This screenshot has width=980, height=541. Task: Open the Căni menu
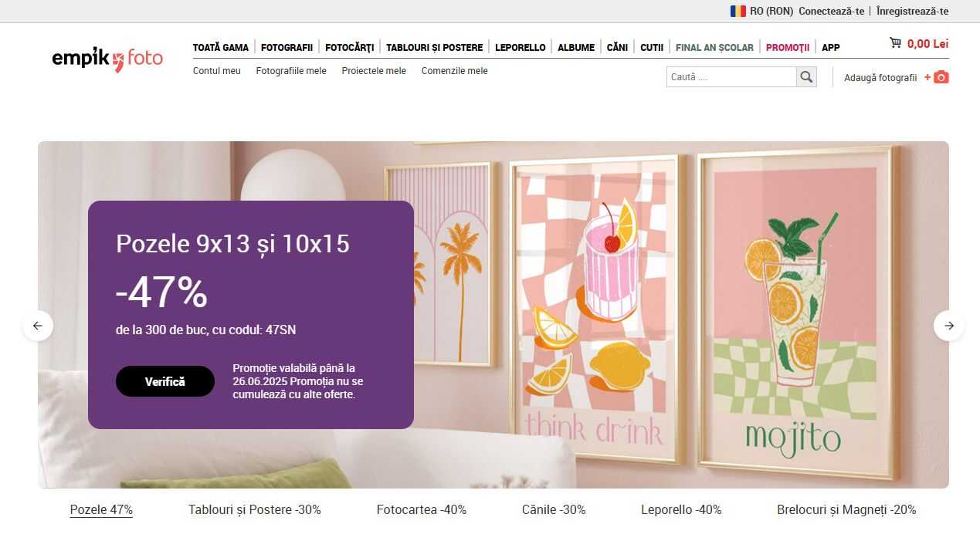pos(617,47)
